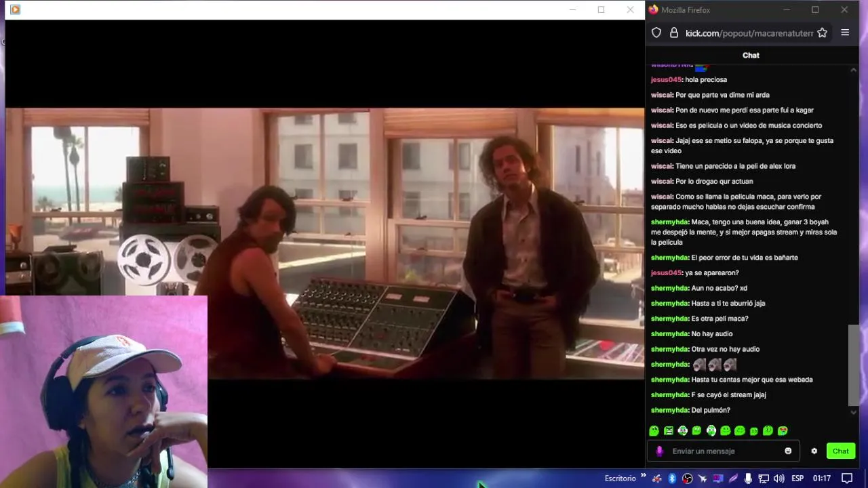This screenshot has height=488, width=868.
Task: Select the first green blob emote
Action: coord(654,430)
